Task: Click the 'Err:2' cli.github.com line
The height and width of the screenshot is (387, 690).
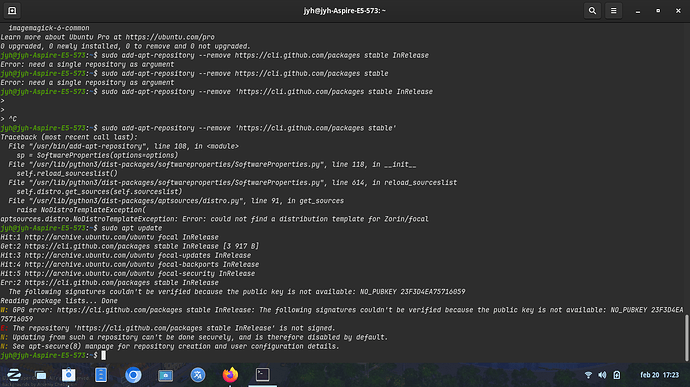Action: [x=110, y=283]
